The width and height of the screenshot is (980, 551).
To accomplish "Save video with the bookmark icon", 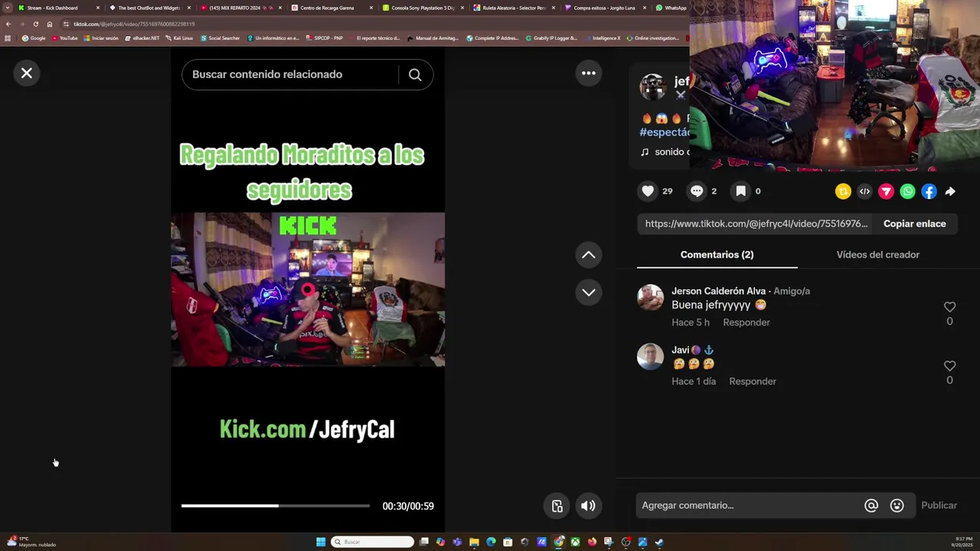I will pos(740,191).
